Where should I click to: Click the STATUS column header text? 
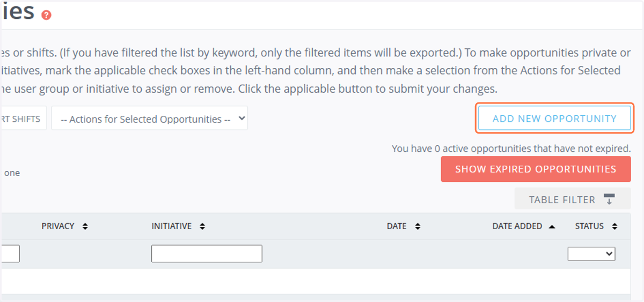point(589,226)
